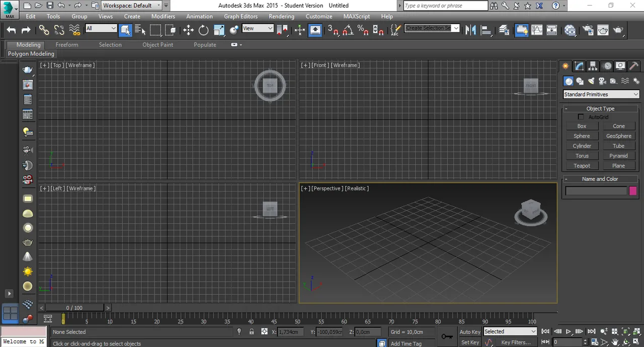
Task: Open the MAXScript menu
Action: (x=356, y=16)
